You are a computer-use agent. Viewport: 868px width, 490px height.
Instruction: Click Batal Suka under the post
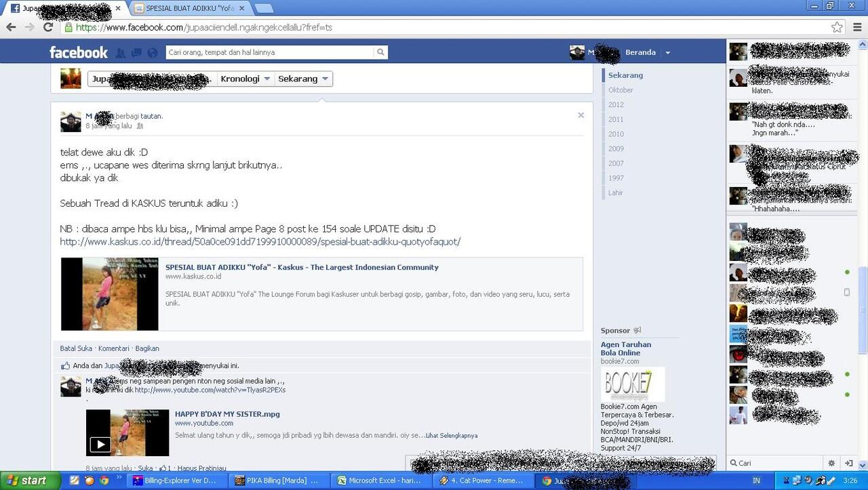click(x=76, y=348)
